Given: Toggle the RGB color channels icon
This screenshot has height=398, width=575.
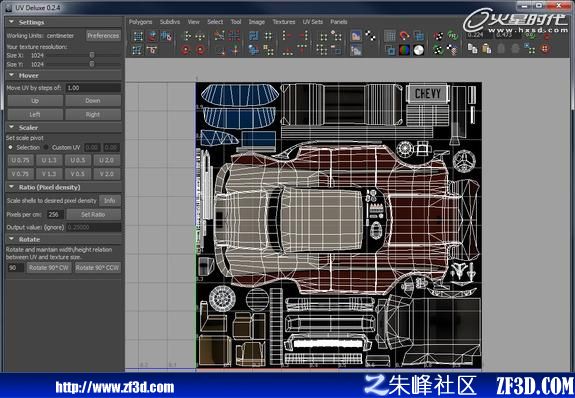Looking at the screenshot, I should click(404, 50).
